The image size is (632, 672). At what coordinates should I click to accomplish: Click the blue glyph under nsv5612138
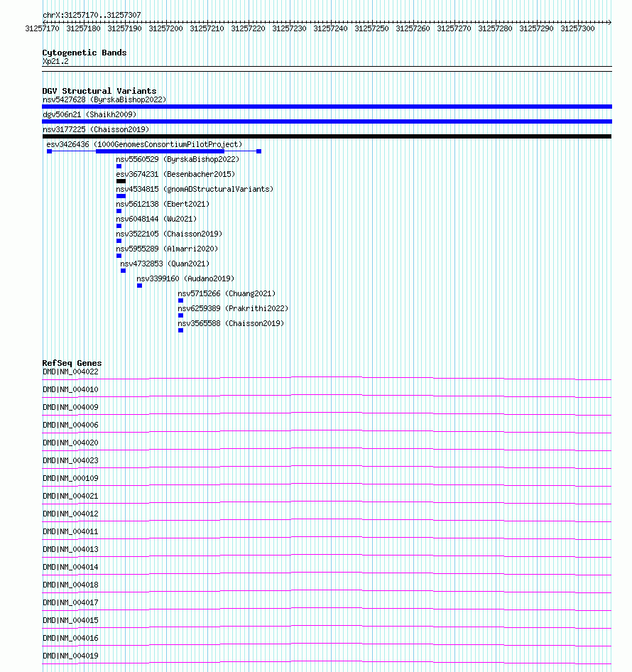[x=119, y=211]
